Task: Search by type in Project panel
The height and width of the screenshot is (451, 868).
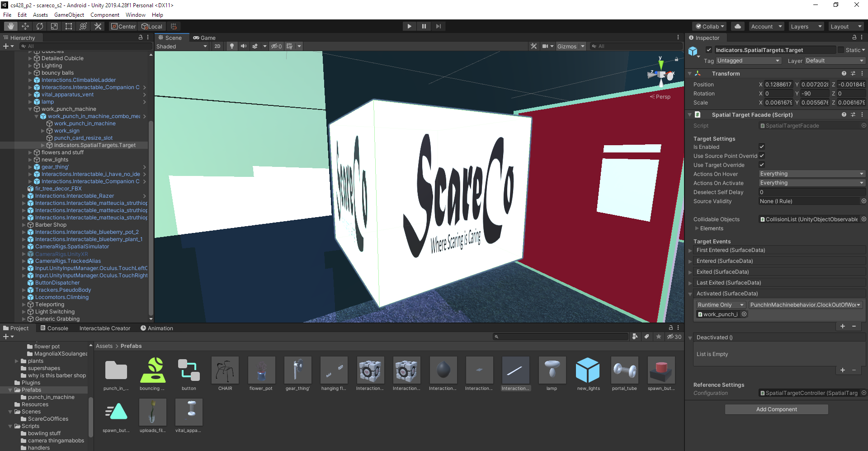Action: coord(635,337)
